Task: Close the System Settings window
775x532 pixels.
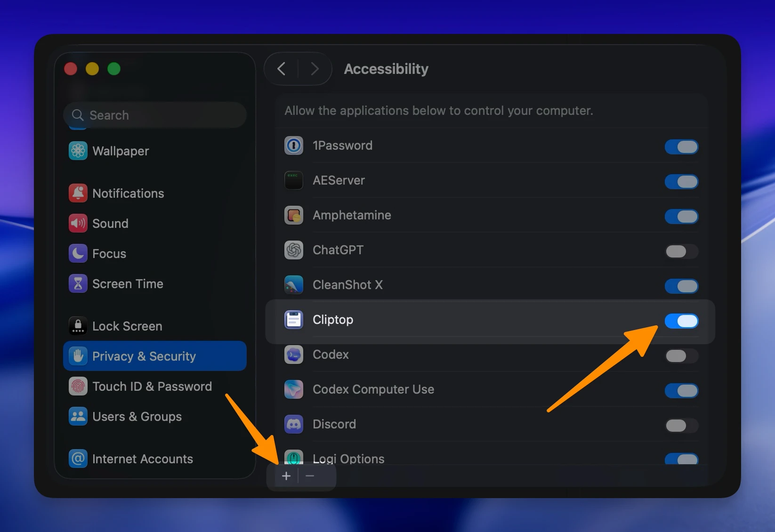Action: click(71, 69)
